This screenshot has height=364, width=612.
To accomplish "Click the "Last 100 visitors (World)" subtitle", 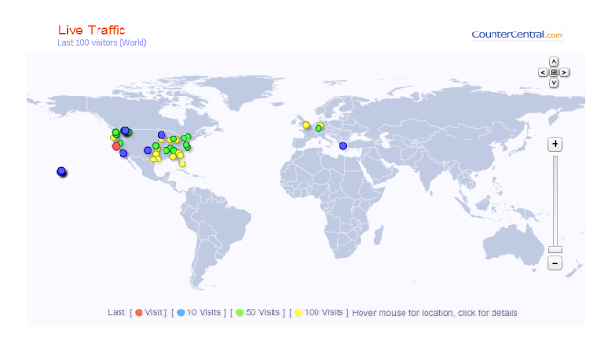I will click(102, 43).
